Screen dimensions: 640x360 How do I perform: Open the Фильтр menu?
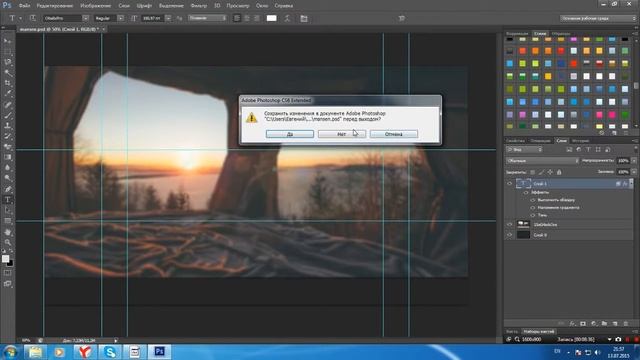point(199,6)
